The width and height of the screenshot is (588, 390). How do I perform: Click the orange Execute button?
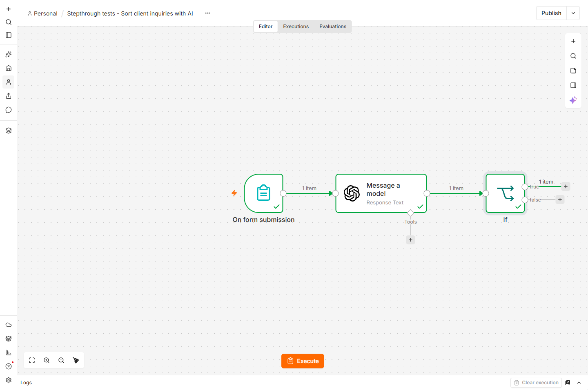303,361
